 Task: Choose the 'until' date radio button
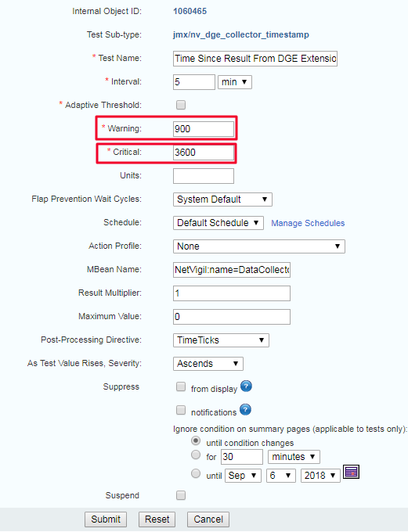(196, 473)
